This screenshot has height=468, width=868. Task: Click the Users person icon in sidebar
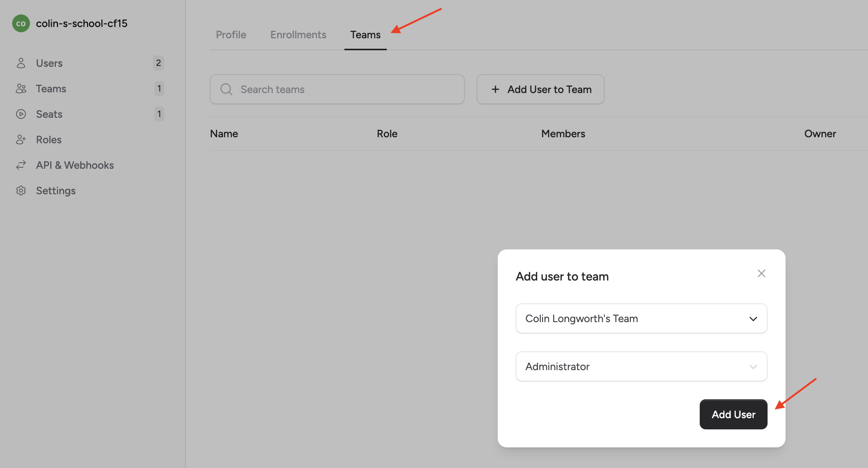click(21, 63)
